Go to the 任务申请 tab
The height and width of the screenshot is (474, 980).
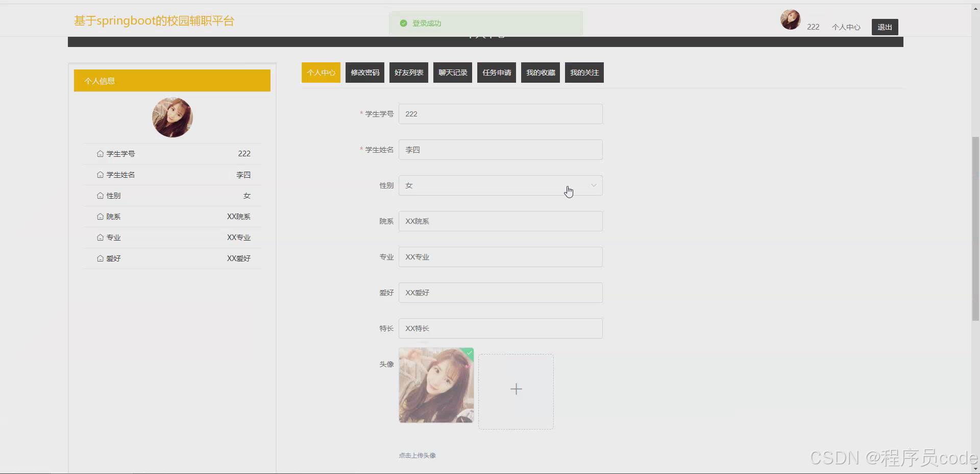click(497, 73)
